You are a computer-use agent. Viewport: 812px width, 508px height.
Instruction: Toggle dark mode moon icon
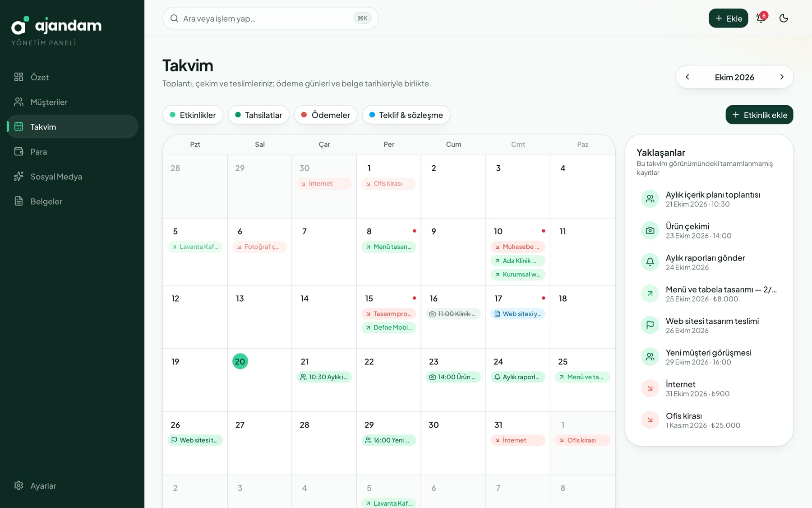(784, 18)
